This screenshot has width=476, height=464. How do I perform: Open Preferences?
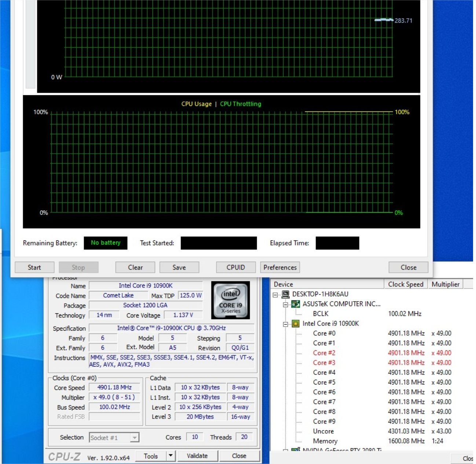pos(280,268)
